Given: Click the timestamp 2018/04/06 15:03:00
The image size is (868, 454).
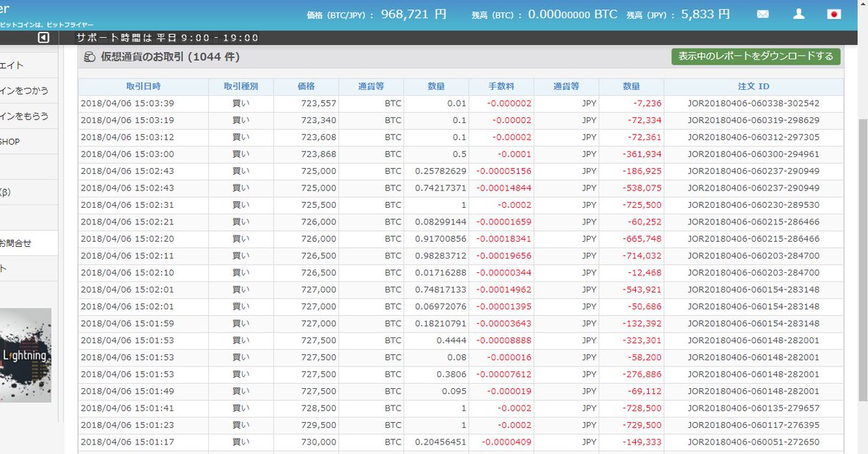Looking at the screenshot, I should [x=127, y=154].
